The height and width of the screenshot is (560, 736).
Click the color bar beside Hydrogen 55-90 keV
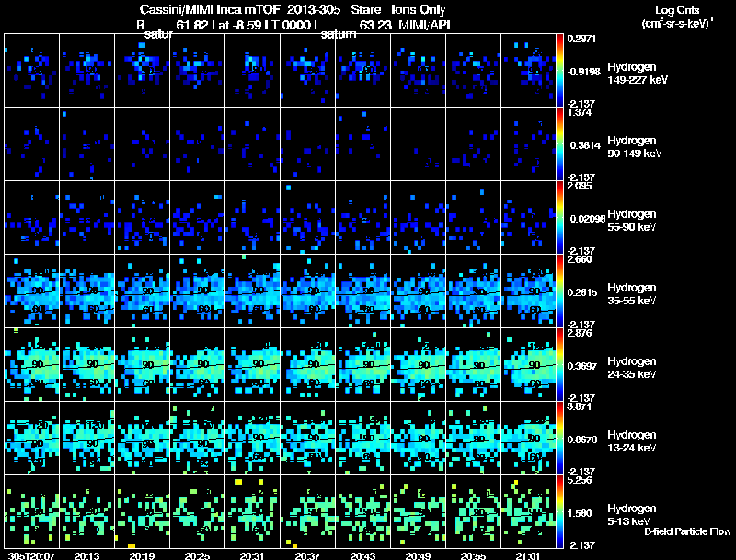click(x=561, y=217)
